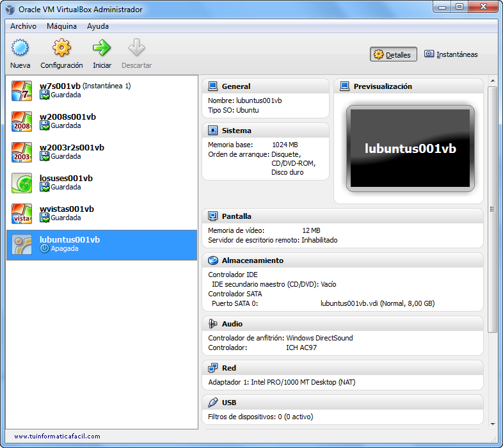The image size is (503, 448).
Task: Select the w2008s001vb virtual machine
Action: pos(102,122)
